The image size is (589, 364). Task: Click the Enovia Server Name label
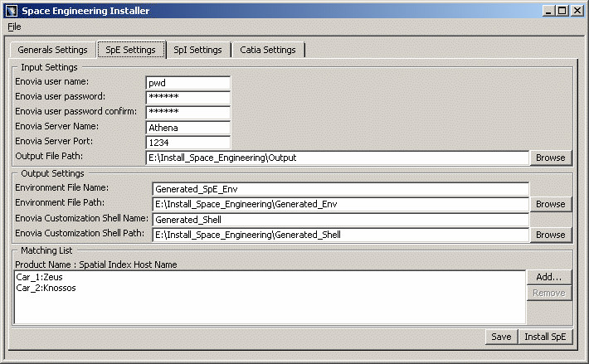(x=56, y=127)
